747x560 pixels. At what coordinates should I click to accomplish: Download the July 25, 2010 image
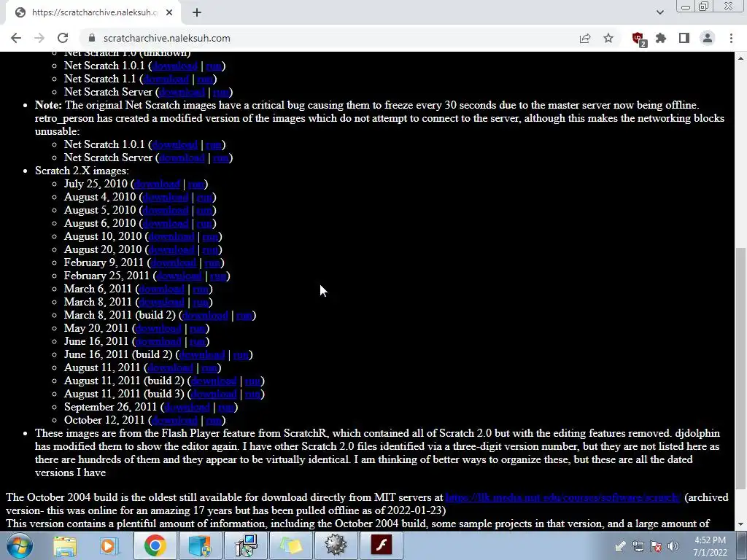point(158,184)
